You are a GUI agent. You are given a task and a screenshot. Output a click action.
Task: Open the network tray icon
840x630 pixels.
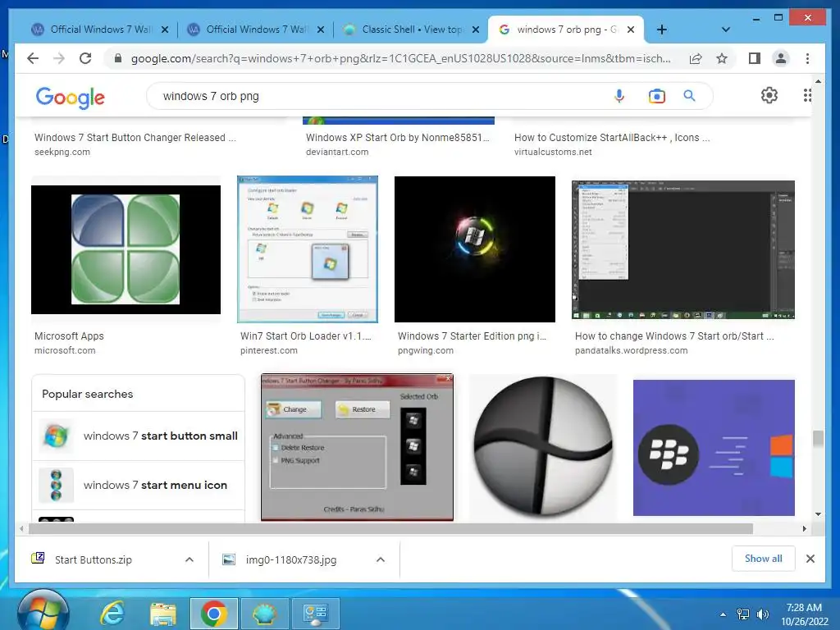[743, 614]
